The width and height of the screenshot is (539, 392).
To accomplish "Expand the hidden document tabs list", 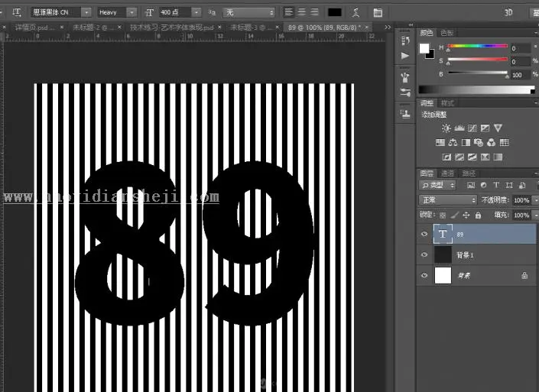I will tap(388, 28).
